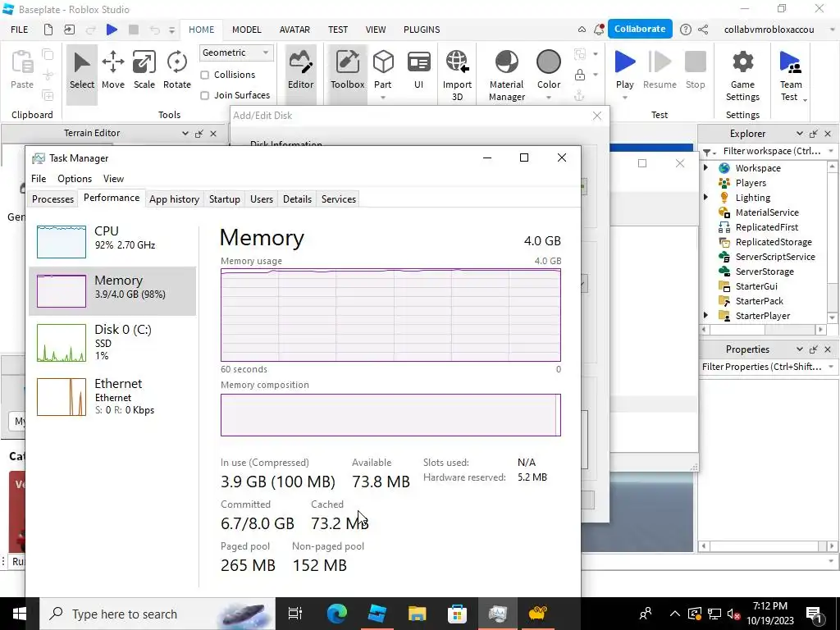This screenshot has height=630, width=840.
Task: Expand the StarterPlayer tree node
Action: pyautogui.click(x=706, y=315)
